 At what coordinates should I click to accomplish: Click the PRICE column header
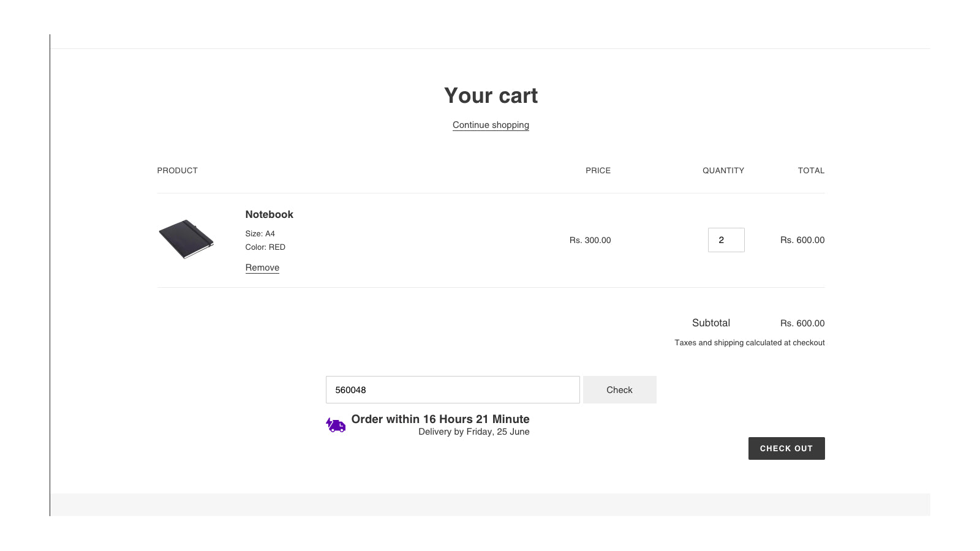(x=598, y=171)
